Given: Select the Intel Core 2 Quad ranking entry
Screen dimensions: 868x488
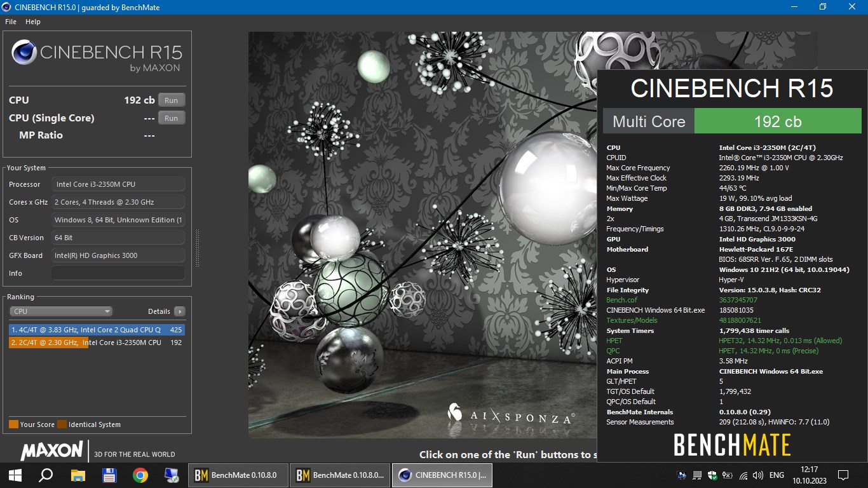Looking at the screenshot, I should (97, 330).
